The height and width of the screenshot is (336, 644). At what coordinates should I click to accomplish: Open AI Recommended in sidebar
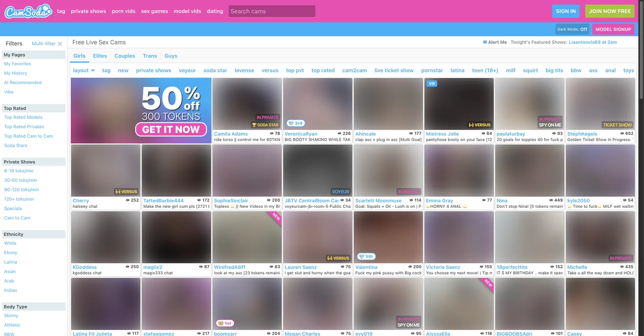coord(23,83)
